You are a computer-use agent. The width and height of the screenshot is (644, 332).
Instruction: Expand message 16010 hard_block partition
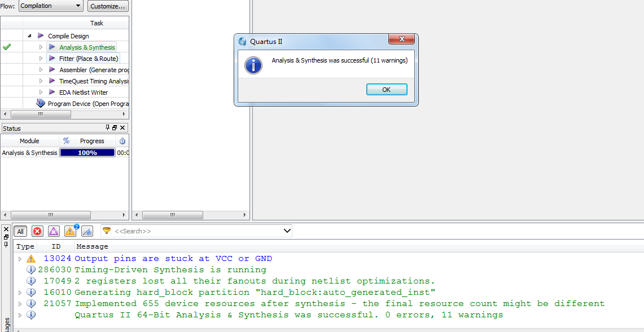pos(20,293)
